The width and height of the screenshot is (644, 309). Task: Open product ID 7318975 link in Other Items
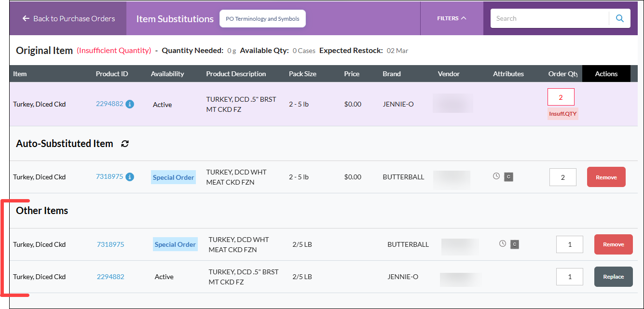[x=110, y=244]
